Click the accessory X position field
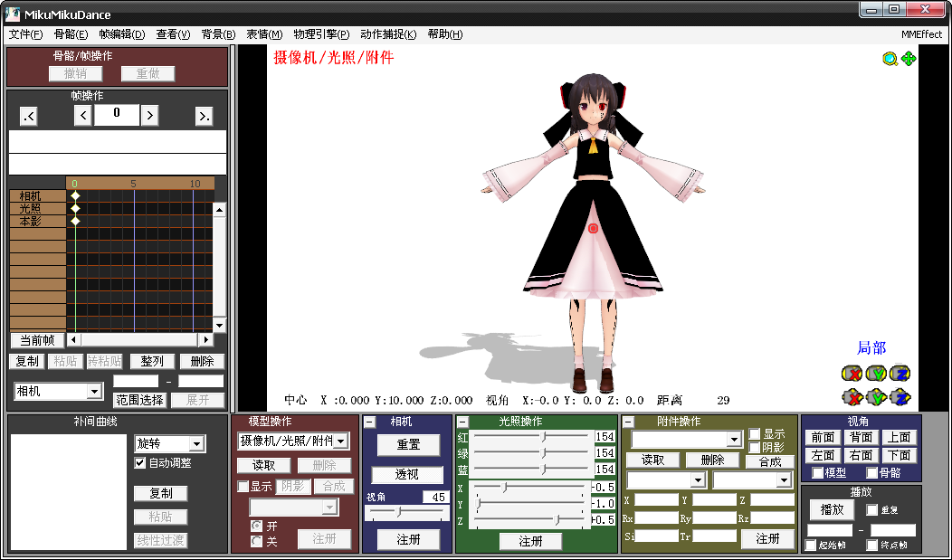This screenshot has width=952, height=560. [x=656, y=500]
